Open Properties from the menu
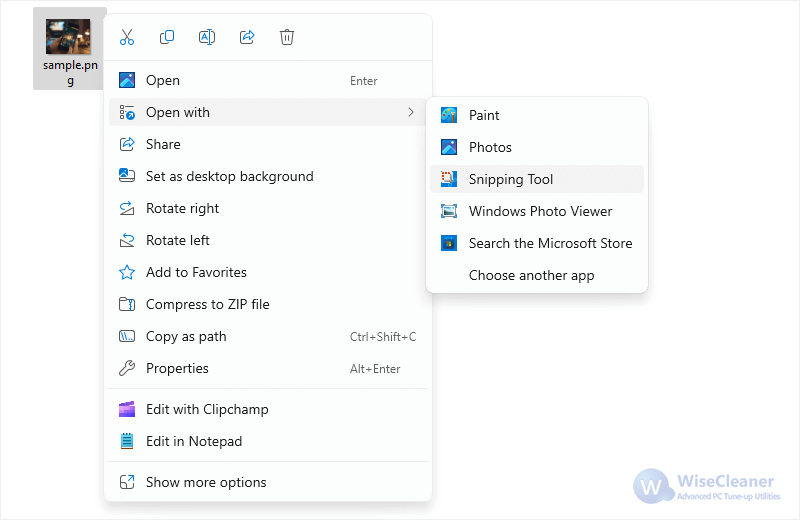This screenshot has height=520, width=800. (x=268, y=368)
